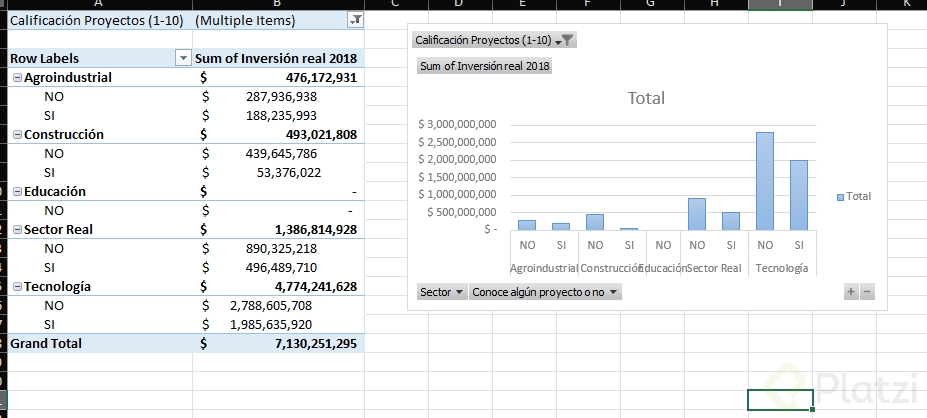Select the chart title Total

pyautogui.click(x=646, y=98)
